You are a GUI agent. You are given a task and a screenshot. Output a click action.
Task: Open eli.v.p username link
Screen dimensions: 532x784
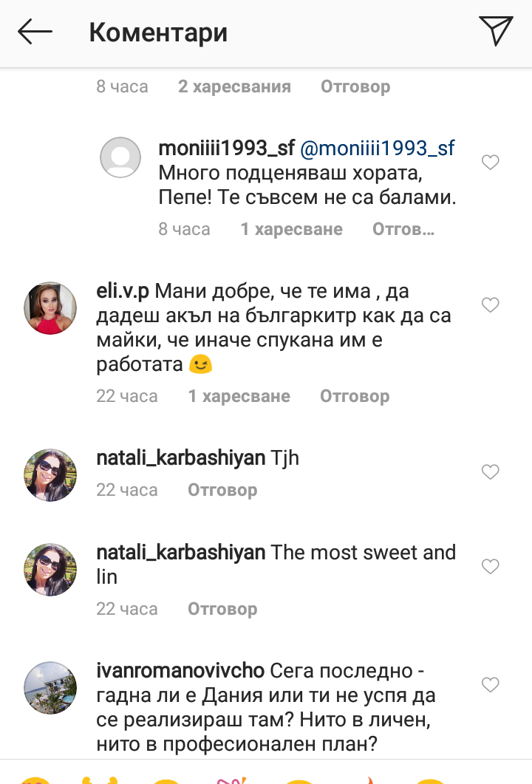pos(123,291)
